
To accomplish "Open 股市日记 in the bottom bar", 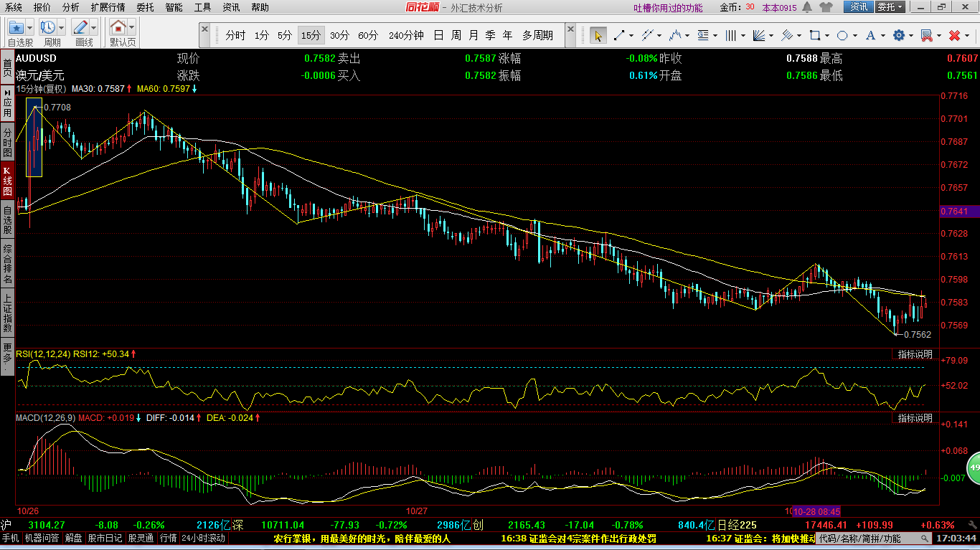I will pyautogui.click(x=105, y=538).
